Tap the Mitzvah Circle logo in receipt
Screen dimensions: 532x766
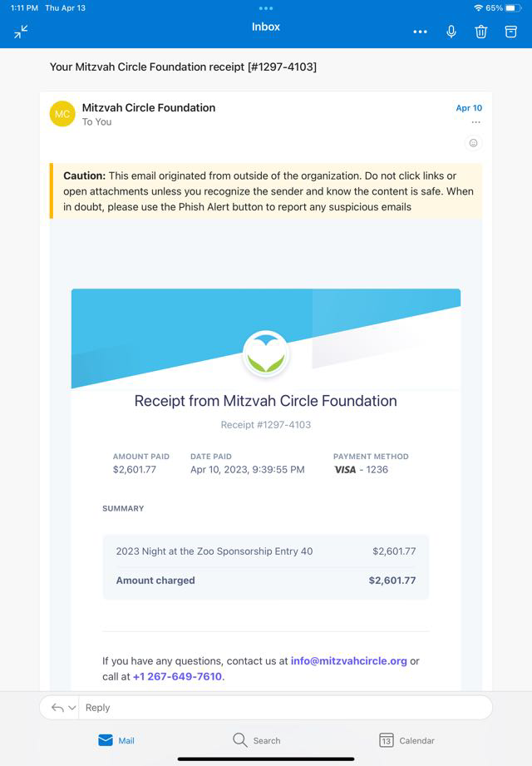coord(266,353)
